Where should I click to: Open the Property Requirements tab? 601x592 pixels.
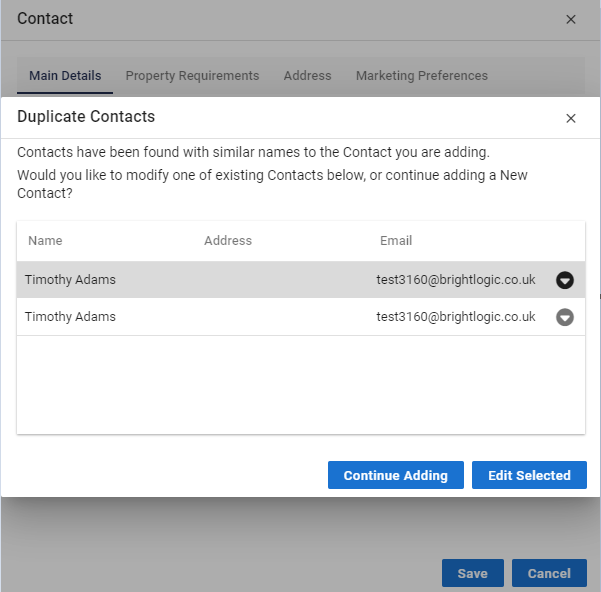pyautogui.click(x=192, y=75)
